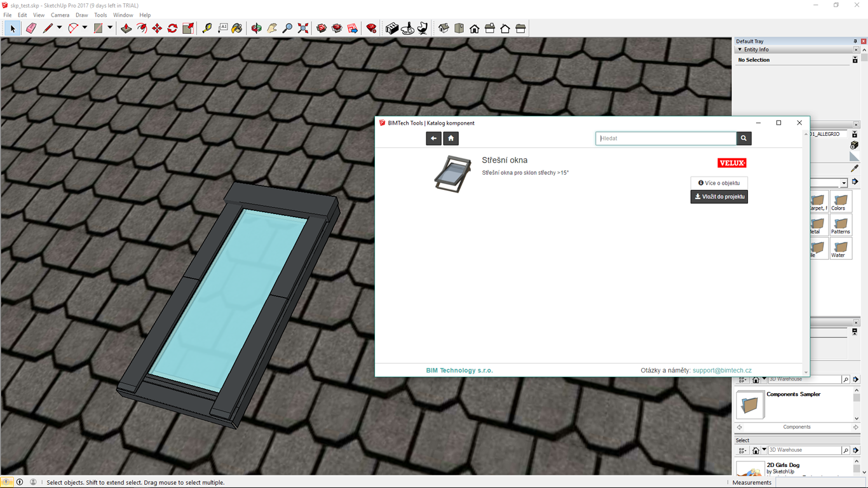Choose the Move tool
Image resolution: width=868 pixels, height=488 pixels.
click(157, 29)
